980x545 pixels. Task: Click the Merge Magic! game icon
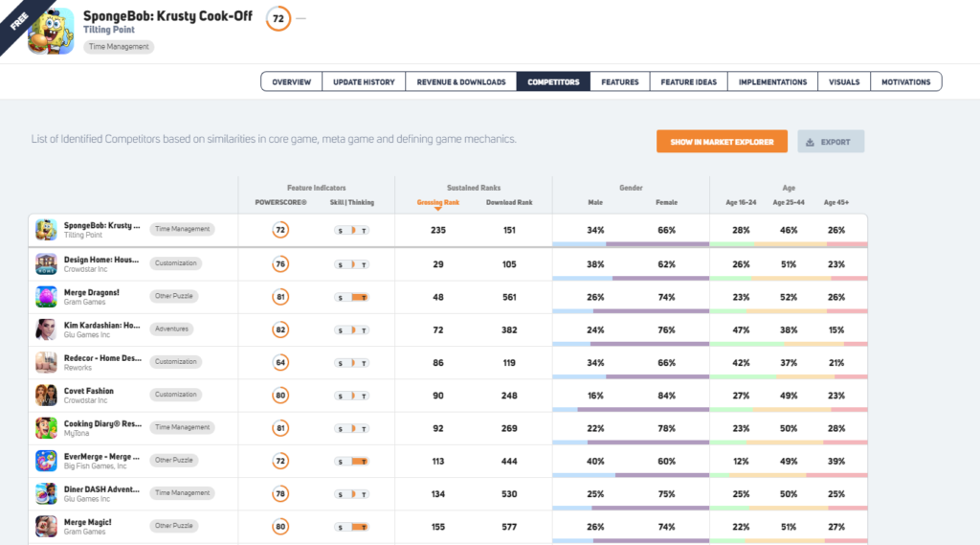point(46,527)
